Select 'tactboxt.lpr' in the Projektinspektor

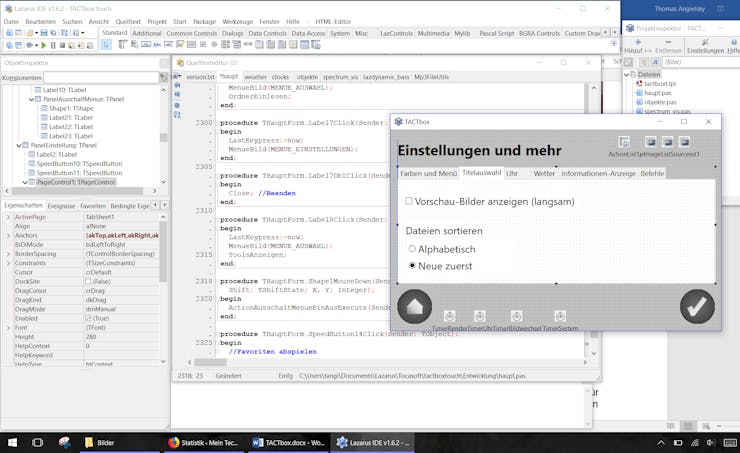[660, 84]
